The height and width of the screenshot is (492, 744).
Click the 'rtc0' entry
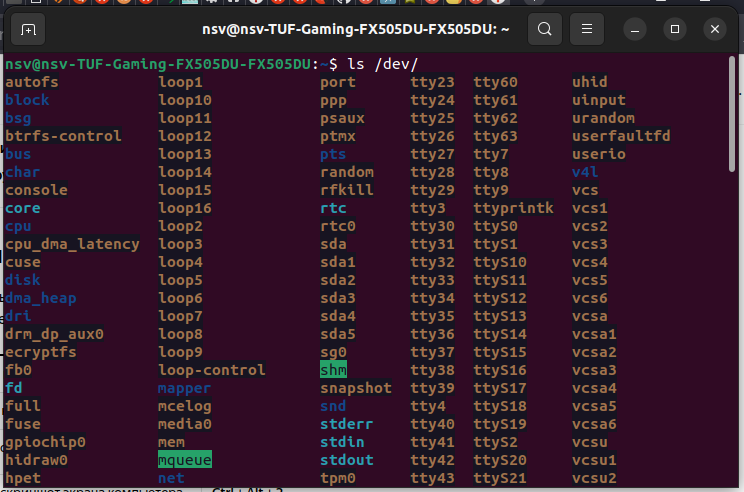click(338, 226)
